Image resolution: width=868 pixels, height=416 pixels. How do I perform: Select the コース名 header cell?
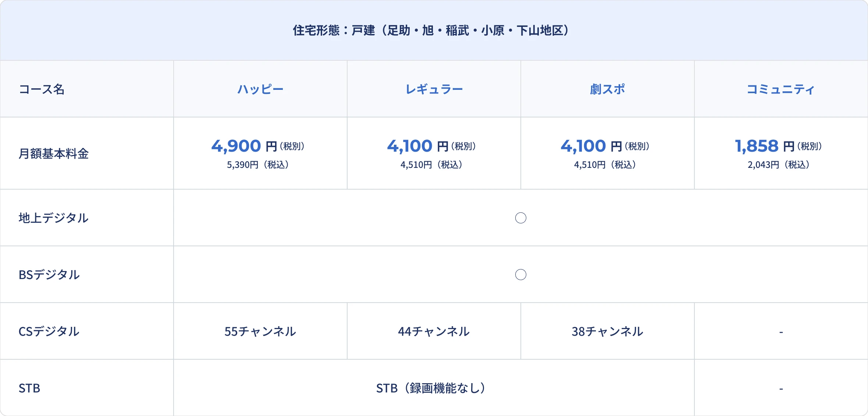click(x=42, y=89)
